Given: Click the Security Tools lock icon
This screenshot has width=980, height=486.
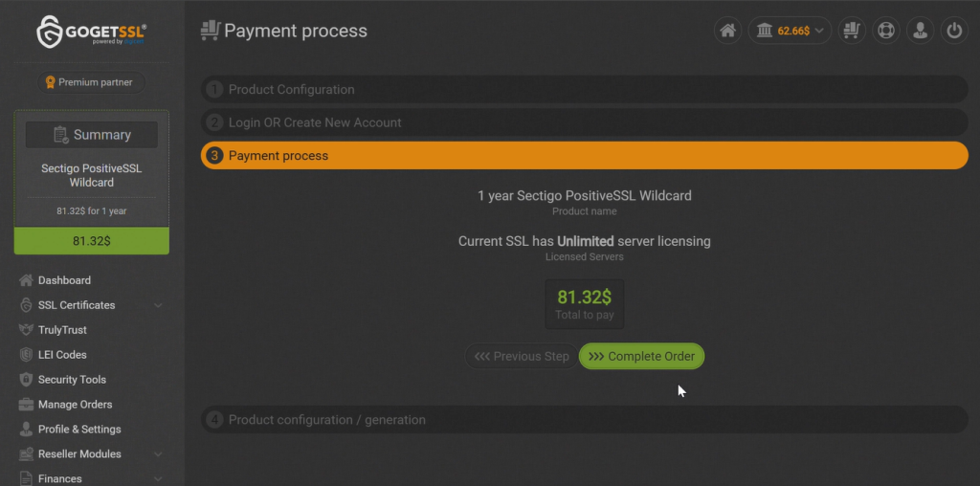Looking at the screenshot, I should tap(26, 379).
